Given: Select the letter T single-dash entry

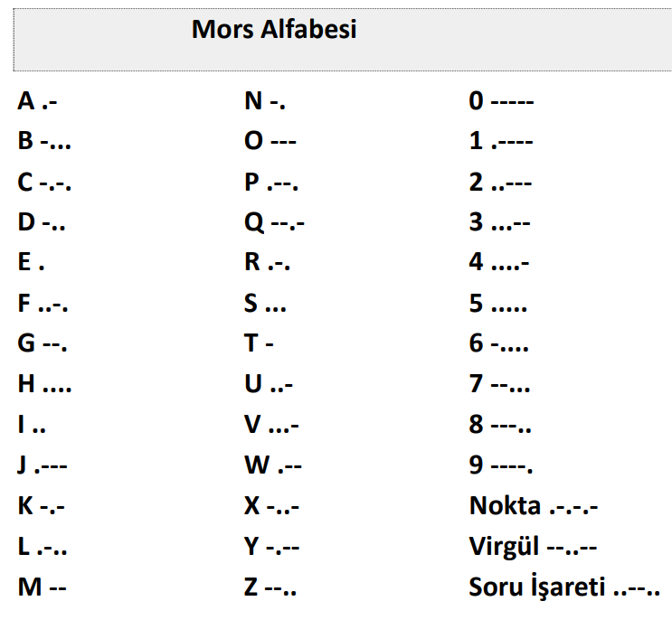Looking at the screenshot, I should (x=259, y=343).
